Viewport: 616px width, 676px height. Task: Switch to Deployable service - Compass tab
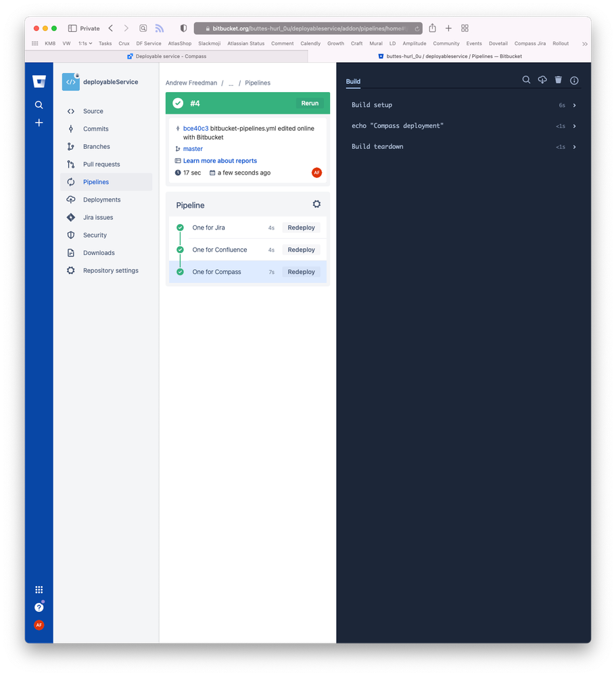[167, 56]
